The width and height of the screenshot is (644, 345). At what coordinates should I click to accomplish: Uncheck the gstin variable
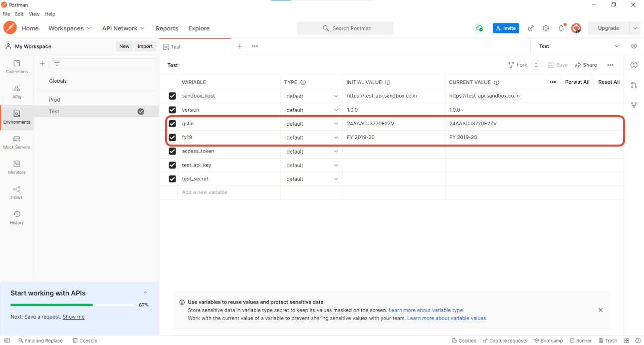pyautogui.click(x=173, y=124)
